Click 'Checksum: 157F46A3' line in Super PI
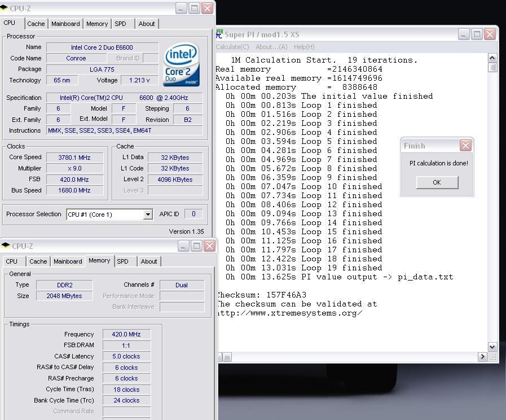Image resolution: width=506 pixels, height=420 pixels. pos(261,295)
